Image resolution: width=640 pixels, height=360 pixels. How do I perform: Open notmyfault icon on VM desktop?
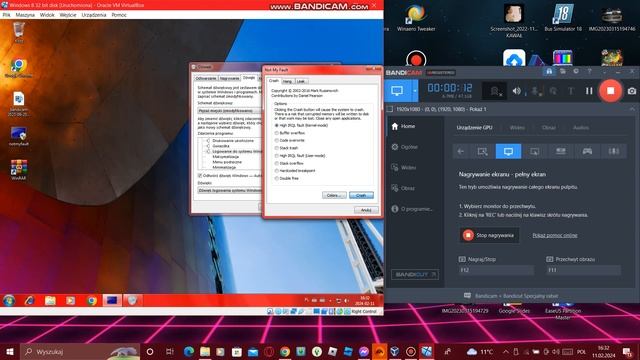[x=18, y=136]
